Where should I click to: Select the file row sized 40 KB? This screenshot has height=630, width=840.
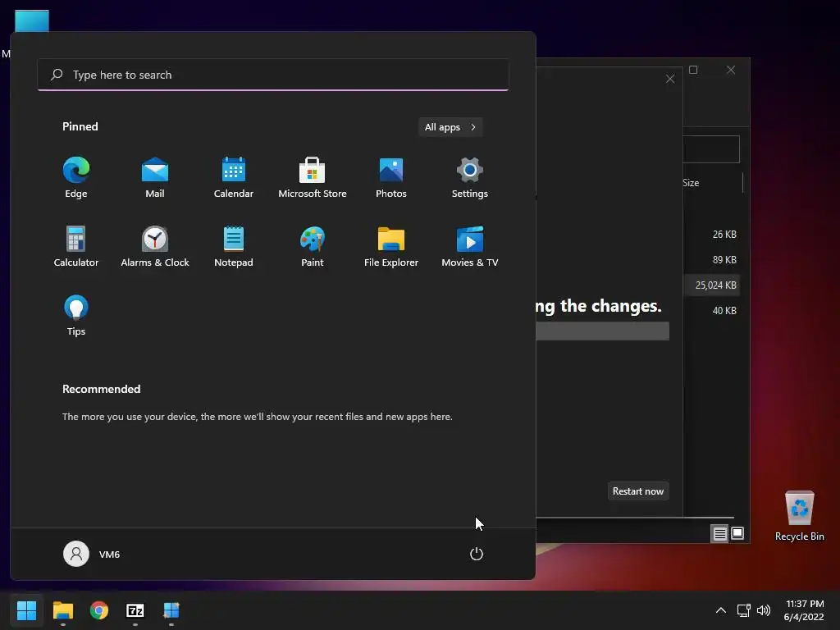[712, 311]
